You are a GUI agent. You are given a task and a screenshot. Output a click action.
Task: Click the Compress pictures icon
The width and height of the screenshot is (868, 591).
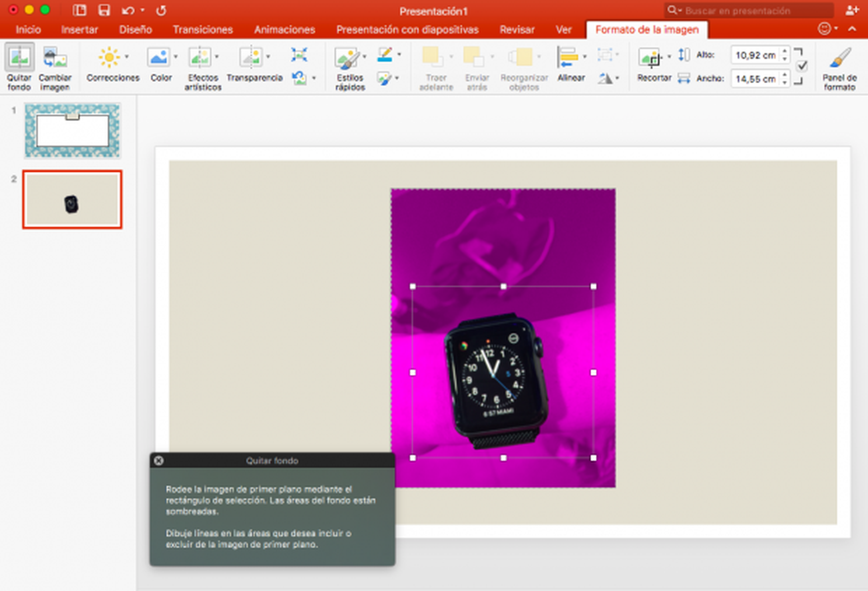point(299,55)
